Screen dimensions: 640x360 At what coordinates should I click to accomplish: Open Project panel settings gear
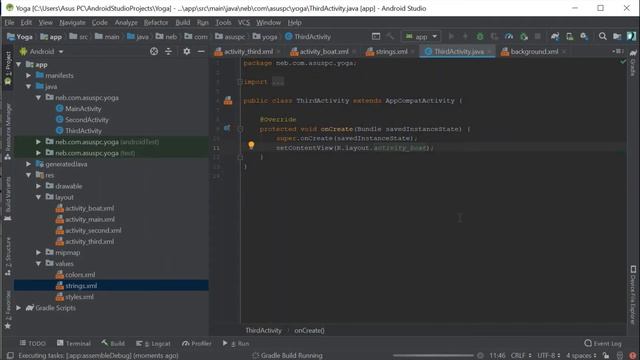tap(187, 51)
